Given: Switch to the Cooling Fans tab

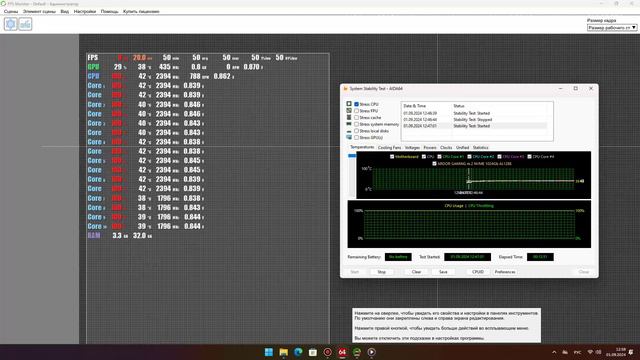Looking at the screenshot, I should (x=389, y=148).
